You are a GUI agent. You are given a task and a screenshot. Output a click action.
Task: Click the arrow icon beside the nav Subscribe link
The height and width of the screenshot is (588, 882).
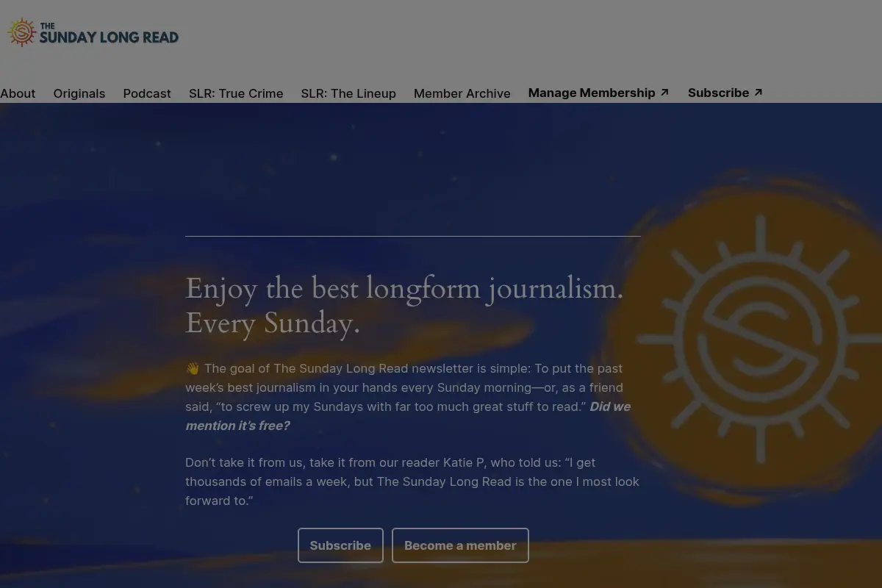point(759,93)
